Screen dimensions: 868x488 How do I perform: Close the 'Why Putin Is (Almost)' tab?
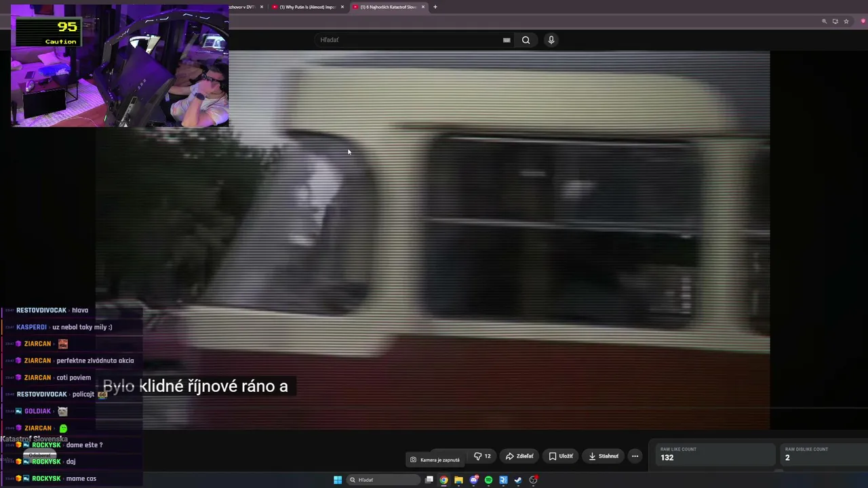coord(342,7)
